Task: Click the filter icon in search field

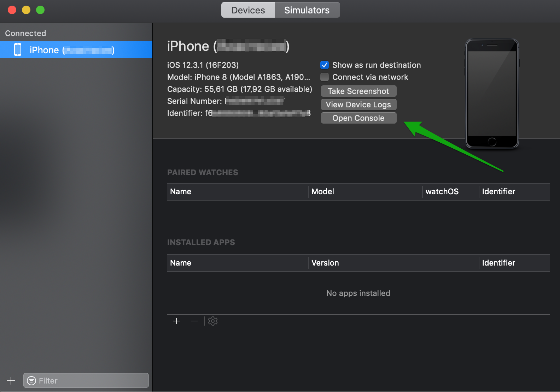Action: pyautogui.click(x=31, y=381)
